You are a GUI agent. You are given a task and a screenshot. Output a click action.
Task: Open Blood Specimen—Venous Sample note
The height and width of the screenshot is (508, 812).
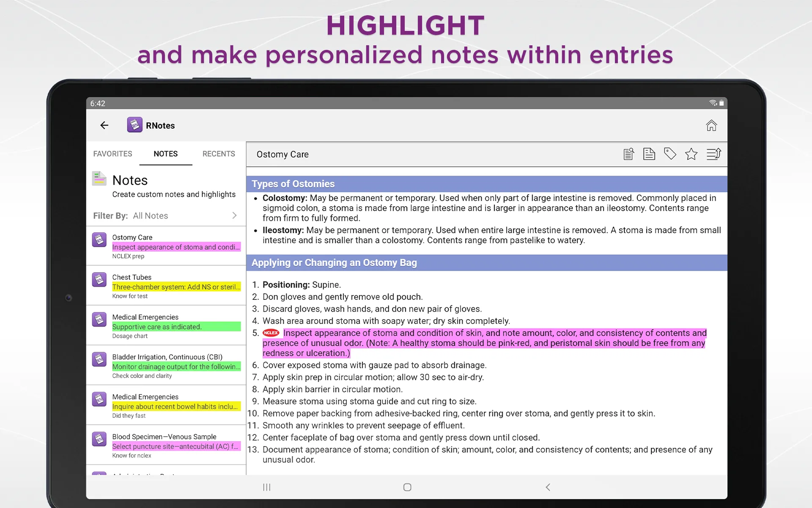pos(166,445)
